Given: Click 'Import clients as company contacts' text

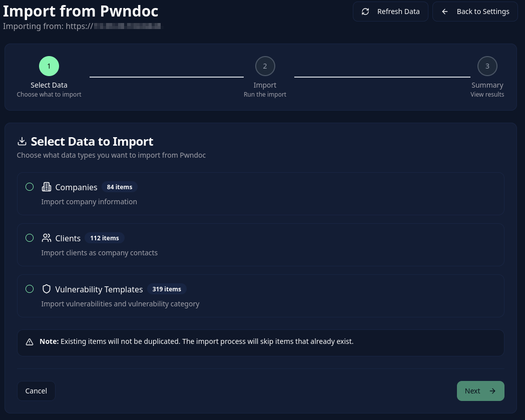Looking at the screenshot, I should [x=100, y=253].
